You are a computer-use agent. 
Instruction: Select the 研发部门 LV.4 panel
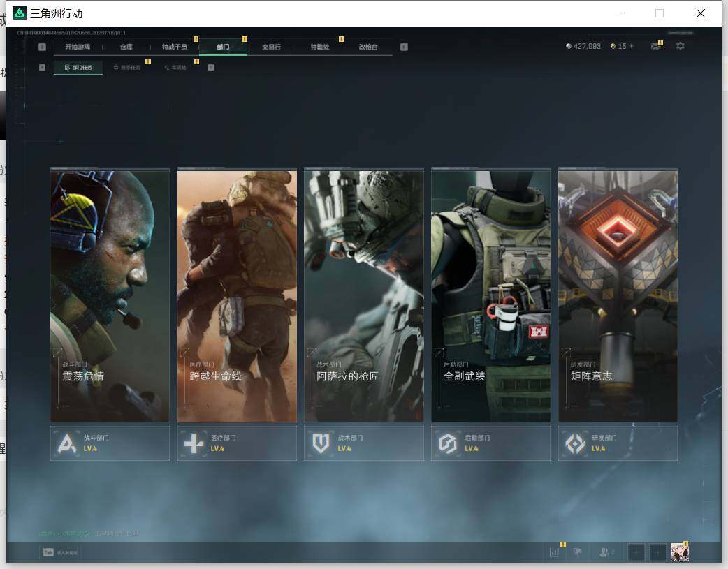[618, 443]
